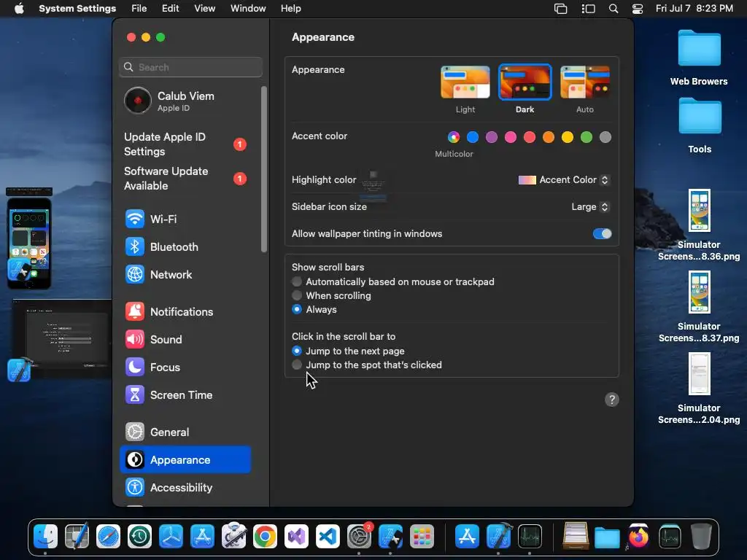The height and width of the screenshot is (560, 747).
Task: Open Visual Studio Code in the Dock
Action: pos(328,536)
